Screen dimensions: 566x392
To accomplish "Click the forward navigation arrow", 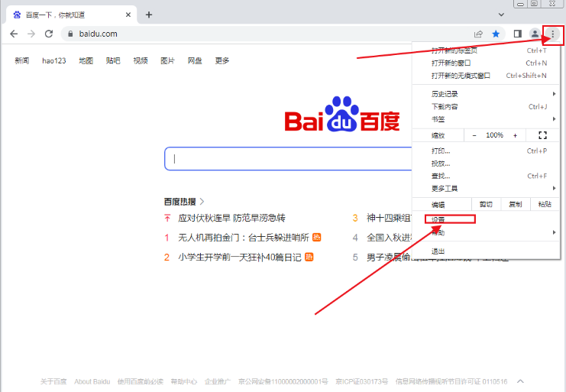I will point(31,34).
